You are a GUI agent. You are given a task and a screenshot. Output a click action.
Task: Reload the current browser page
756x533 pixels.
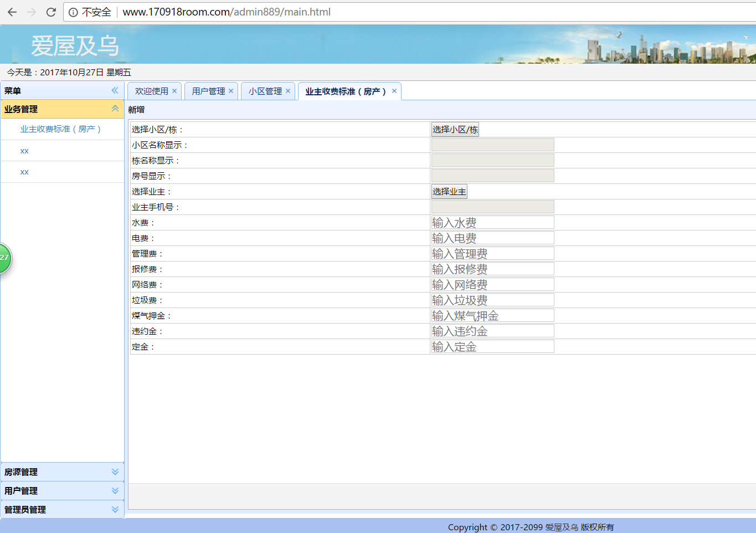pos(51,12)
